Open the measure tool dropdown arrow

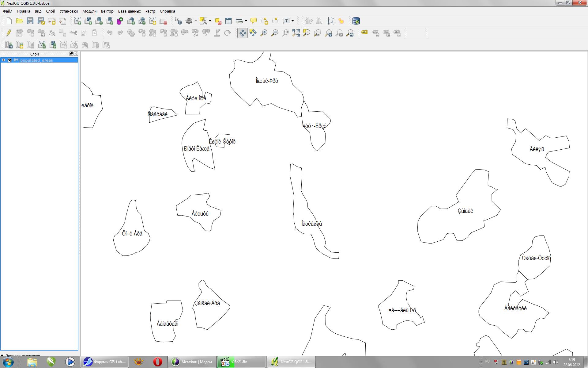[246, 21]
